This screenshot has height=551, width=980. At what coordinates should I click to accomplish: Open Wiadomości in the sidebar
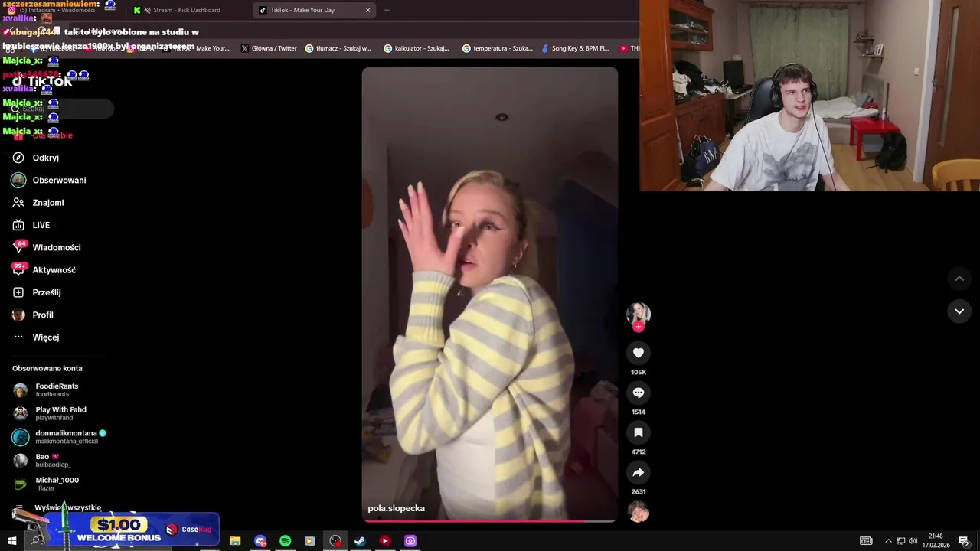(57, 247)
